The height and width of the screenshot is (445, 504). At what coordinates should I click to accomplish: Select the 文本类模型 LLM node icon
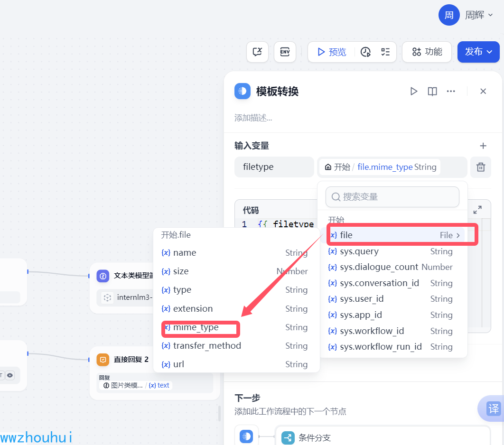(x=103, y=276)
